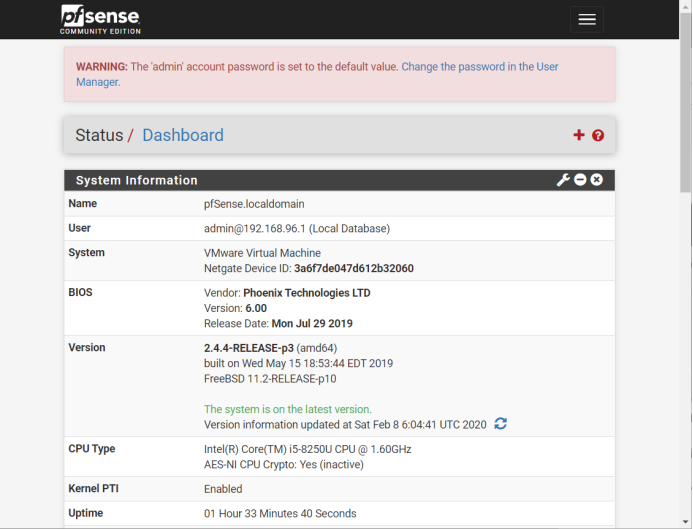Click the Dashboard breadcrumb link
This screenshot has width=693, height=529.
[x=183, y=135]
